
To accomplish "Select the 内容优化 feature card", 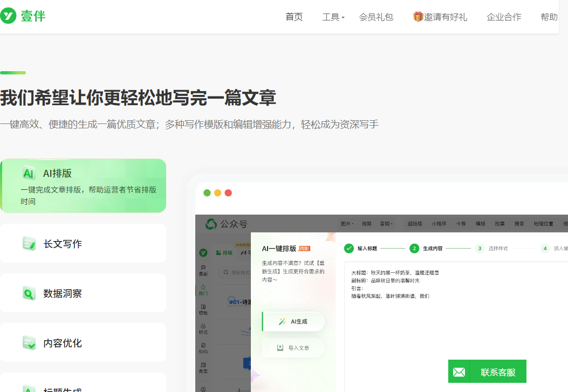I will tap(83, 342).
